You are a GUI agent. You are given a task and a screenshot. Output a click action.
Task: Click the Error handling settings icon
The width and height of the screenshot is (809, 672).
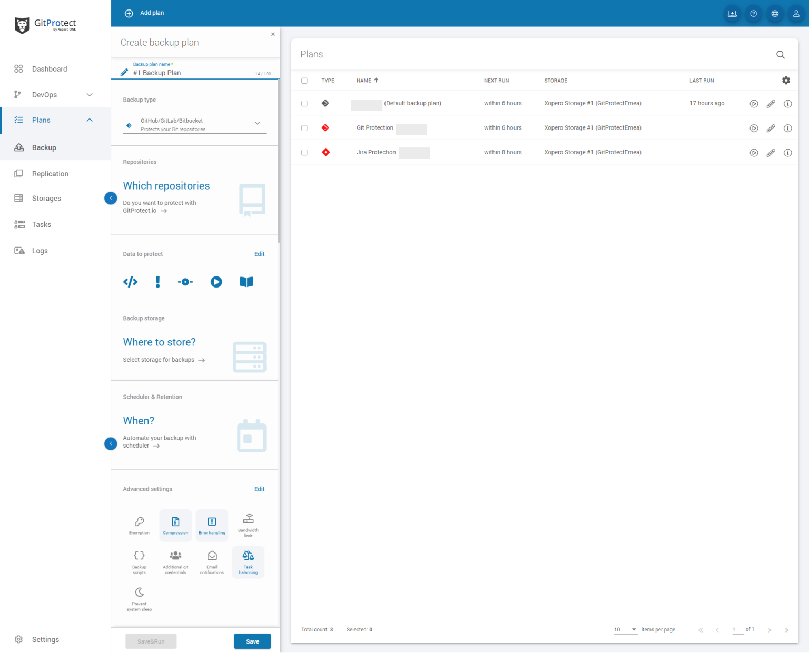[212, 525]
